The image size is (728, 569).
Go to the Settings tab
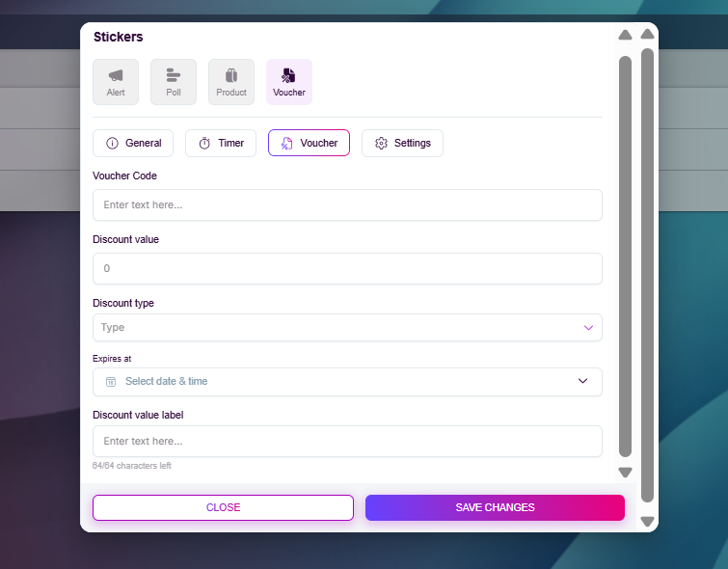click(402, 144)
